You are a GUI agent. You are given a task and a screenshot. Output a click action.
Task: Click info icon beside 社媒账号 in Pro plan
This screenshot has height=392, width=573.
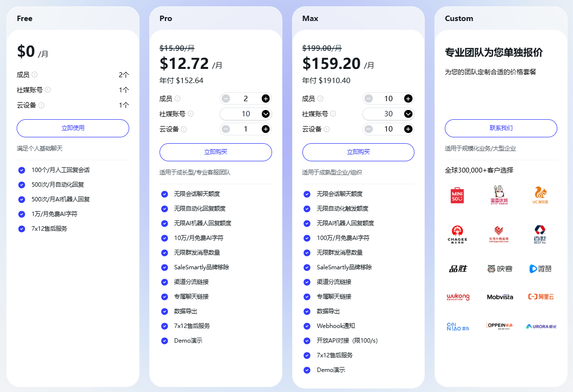click(190, 114)
